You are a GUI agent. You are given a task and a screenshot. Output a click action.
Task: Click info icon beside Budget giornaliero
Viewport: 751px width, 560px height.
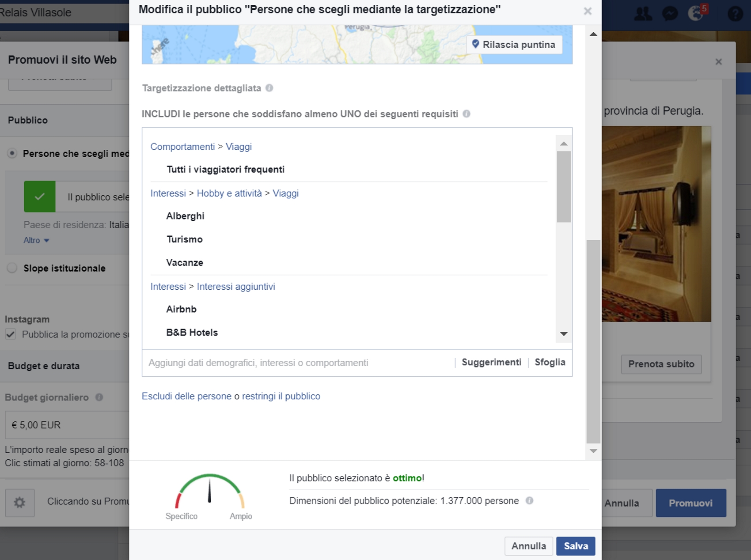(x=99, y=397)
